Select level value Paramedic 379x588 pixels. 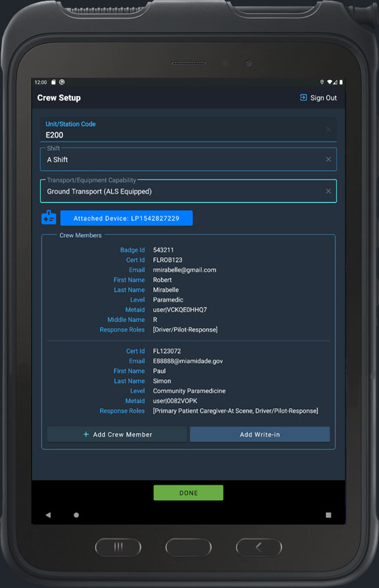[x=168, y=299]
